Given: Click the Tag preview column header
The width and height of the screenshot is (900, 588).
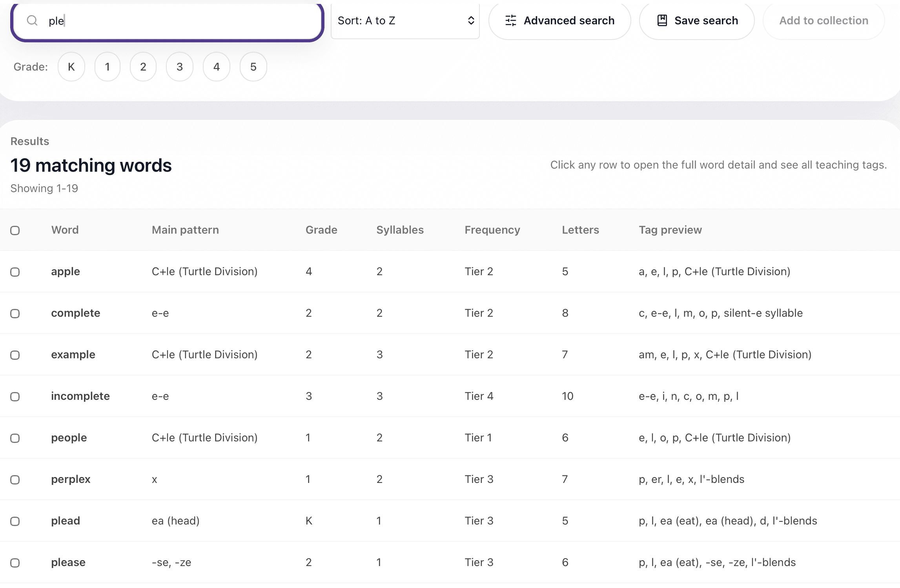Looking at the screenshot, I should point(670,230).
